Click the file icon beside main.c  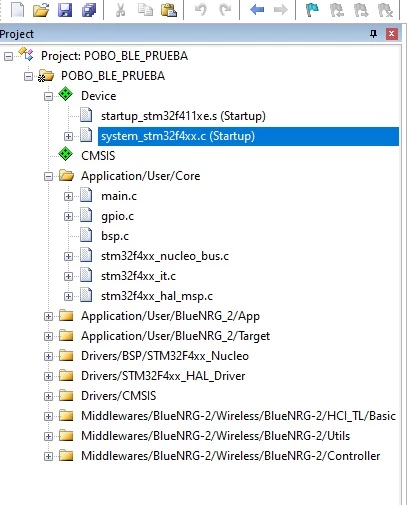click(86, 195)
